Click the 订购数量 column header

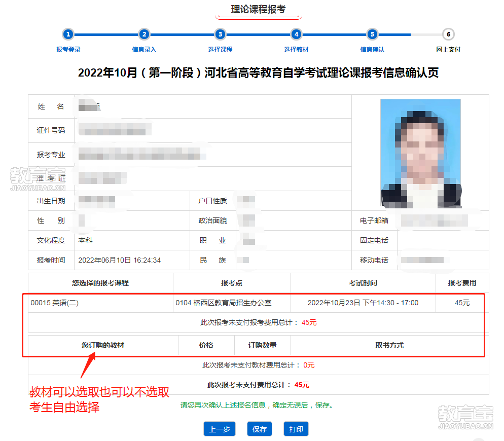[262, 345]
